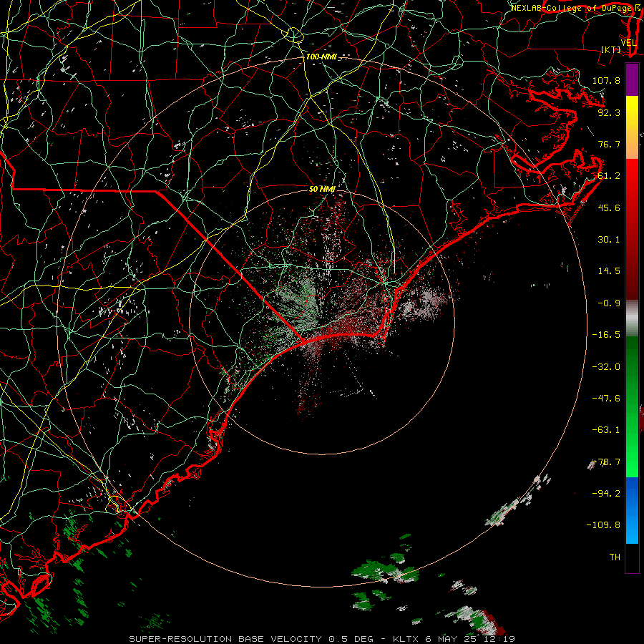This screenshot has height=644, width=644.
Task: Click the -94.2 legend value
Action: [606, 493]
